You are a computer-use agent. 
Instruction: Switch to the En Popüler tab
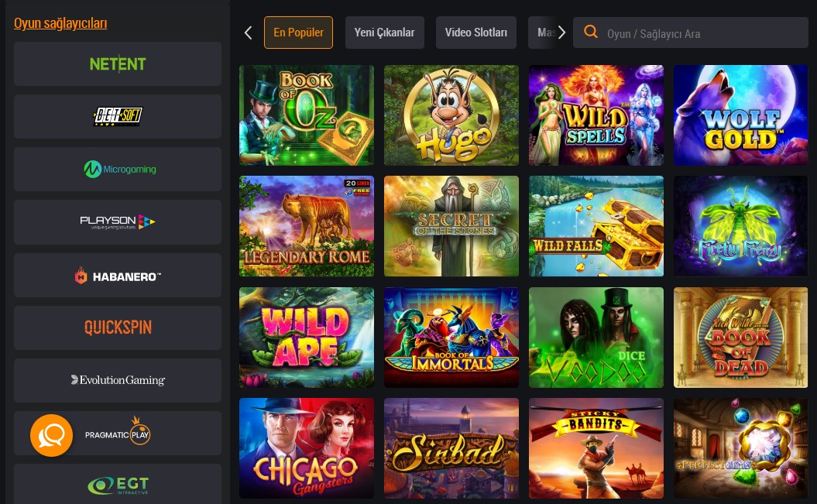click(x=299, y=33)
